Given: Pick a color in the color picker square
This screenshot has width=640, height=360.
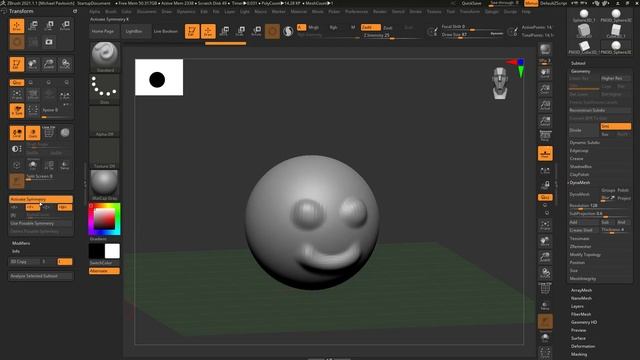Looking at the screenshot, I should 104,219.
